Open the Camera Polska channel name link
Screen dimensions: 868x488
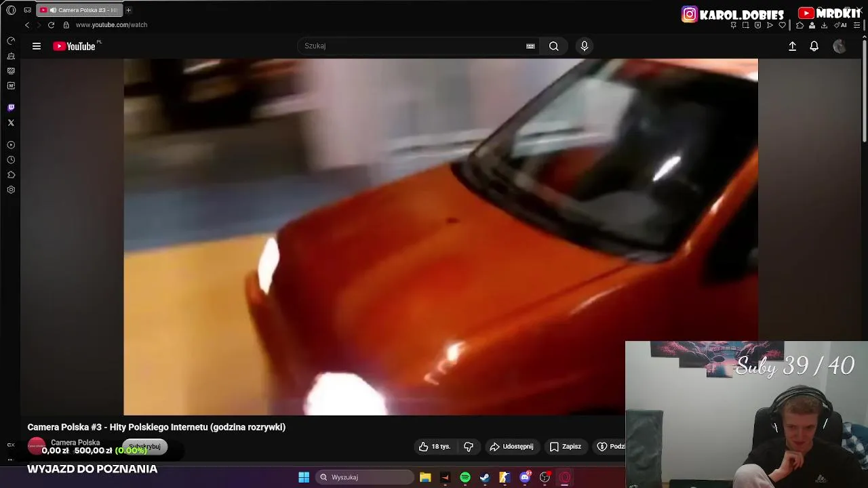pos(75,443)
